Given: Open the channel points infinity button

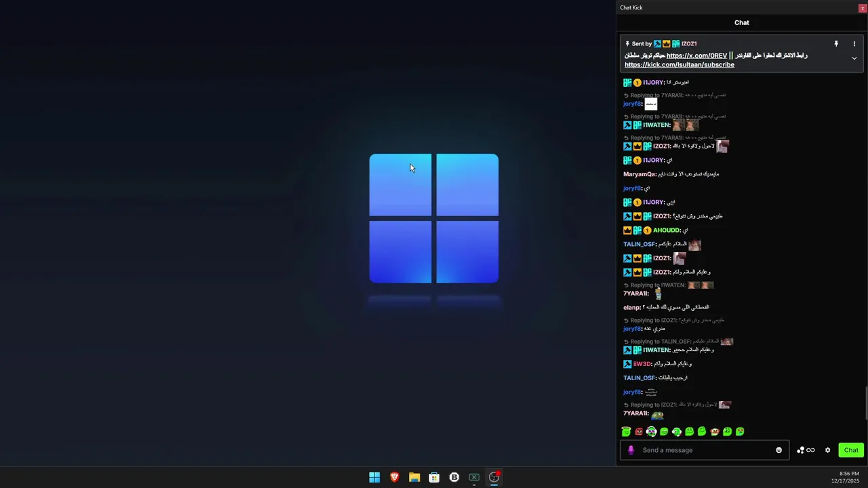Looking at the screenshot, I should (806, 450).
